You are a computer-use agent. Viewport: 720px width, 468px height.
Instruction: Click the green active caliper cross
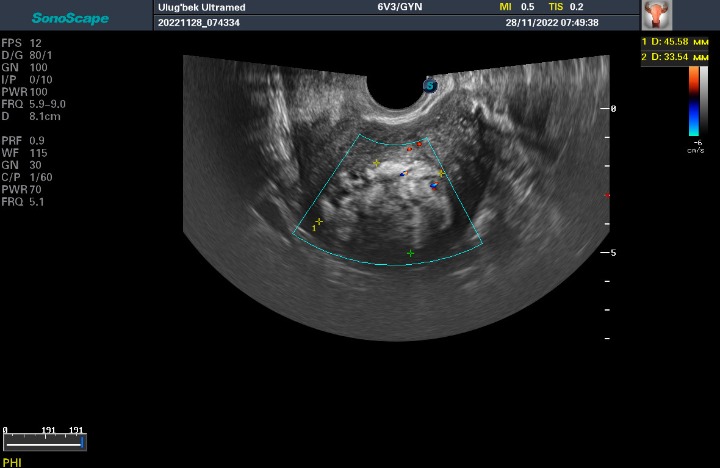pos(410,253)
